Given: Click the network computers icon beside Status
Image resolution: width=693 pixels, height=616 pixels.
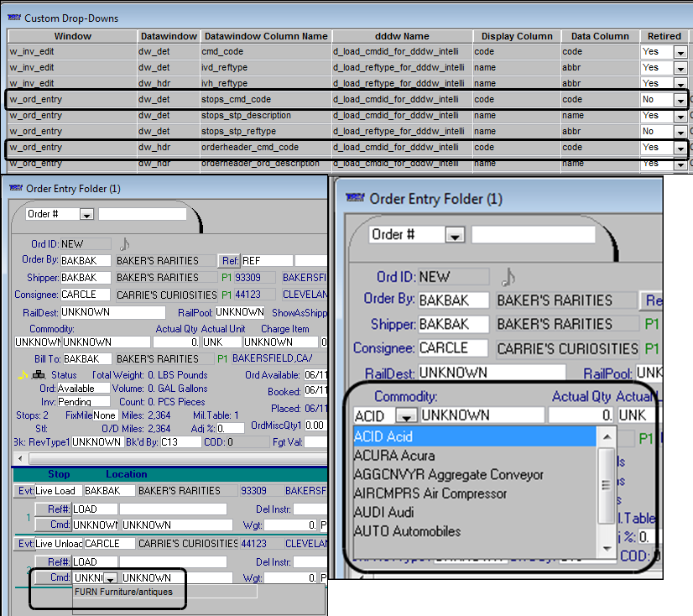Looking at the screenshot, I should (39, 375).
